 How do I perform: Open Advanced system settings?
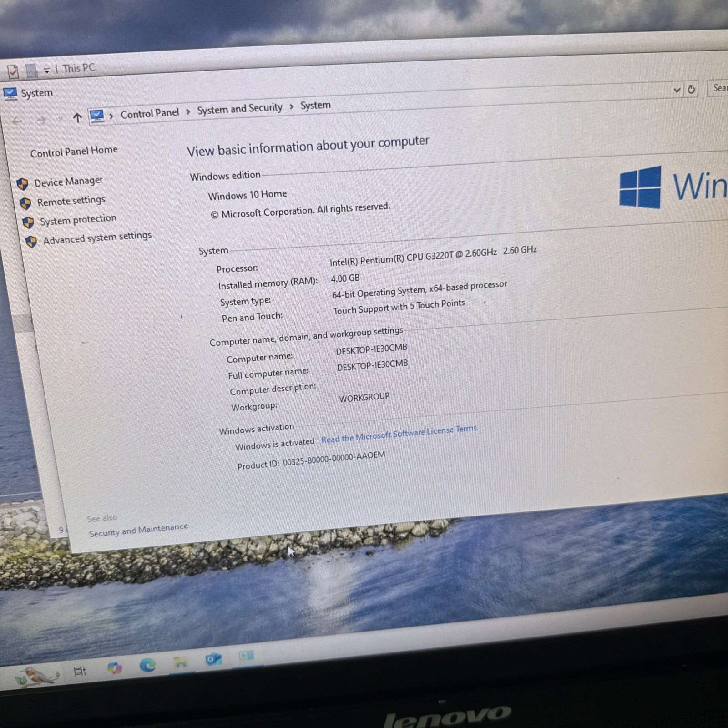[97, 238]
